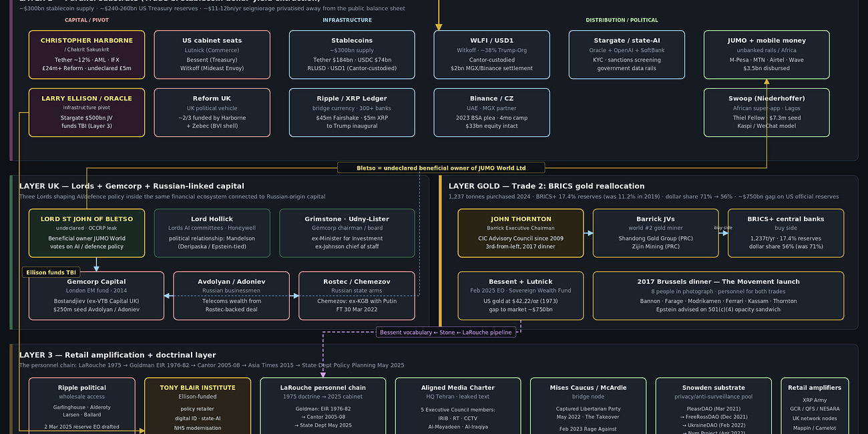Screen dimensions: 868x434
Task: Select the TONY BLAIR INSTITUTE card heading
Action: [198, 387]
